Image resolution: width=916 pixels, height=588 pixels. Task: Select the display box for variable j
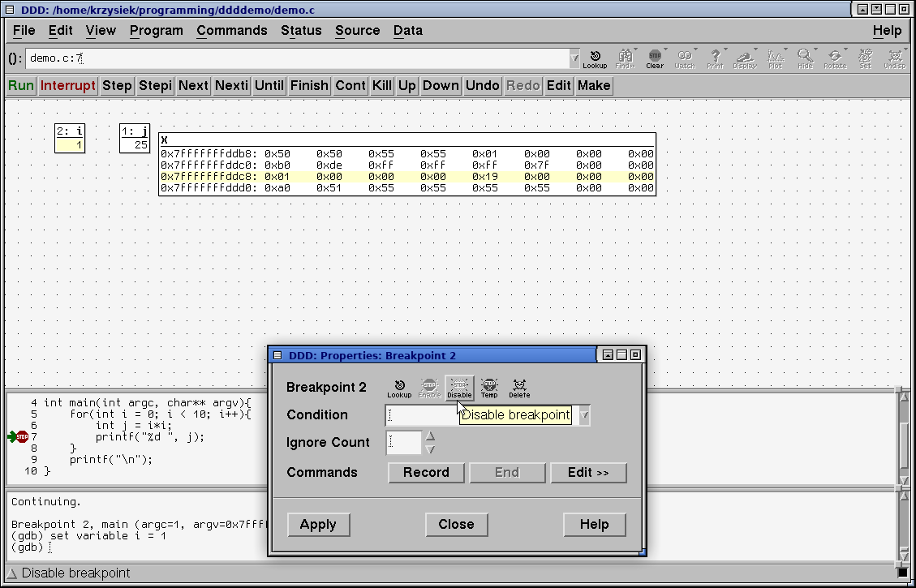[135, 139]
